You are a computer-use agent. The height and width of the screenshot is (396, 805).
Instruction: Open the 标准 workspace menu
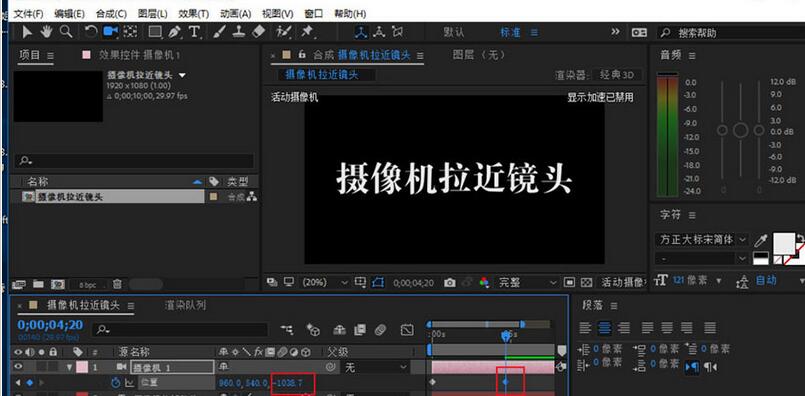coord(534,32)
